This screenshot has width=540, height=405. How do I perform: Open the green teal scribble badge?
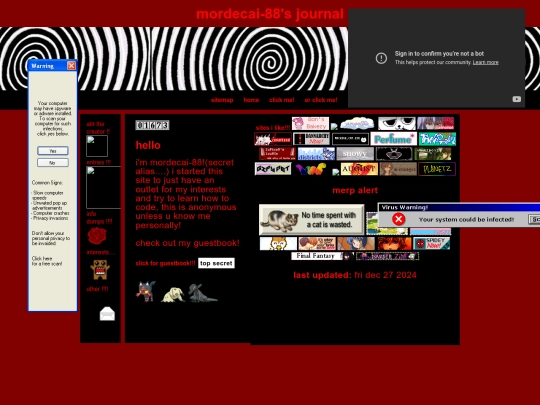[437, 139]
